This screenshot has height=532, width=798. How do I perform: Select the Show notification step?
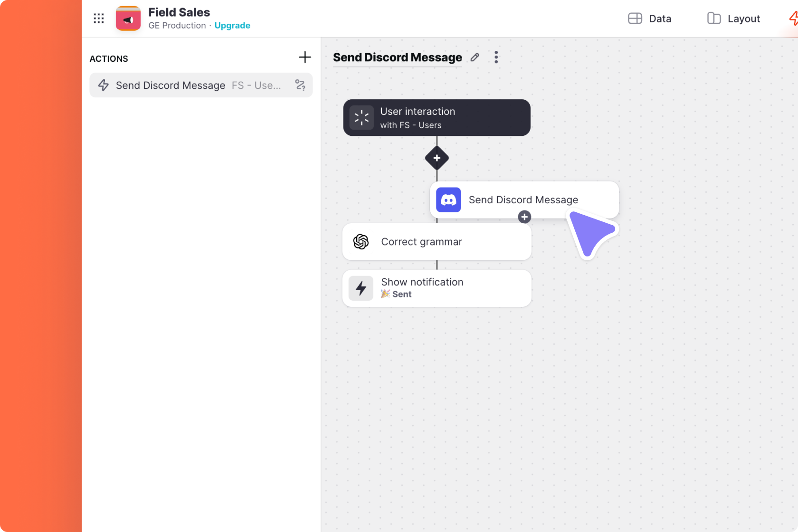(437, 288)
